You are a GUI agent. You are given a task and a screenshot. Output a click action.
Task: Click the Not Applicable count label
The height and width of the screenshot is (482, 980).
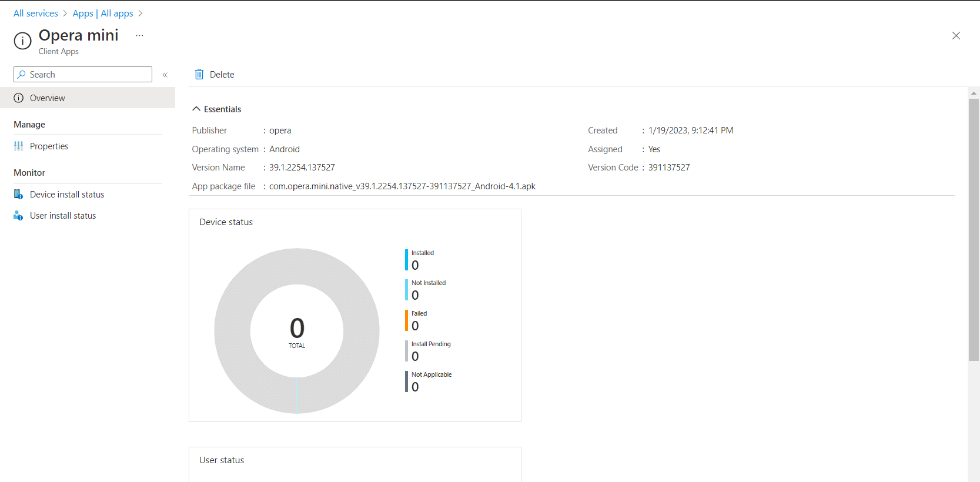tap(432, 374)
